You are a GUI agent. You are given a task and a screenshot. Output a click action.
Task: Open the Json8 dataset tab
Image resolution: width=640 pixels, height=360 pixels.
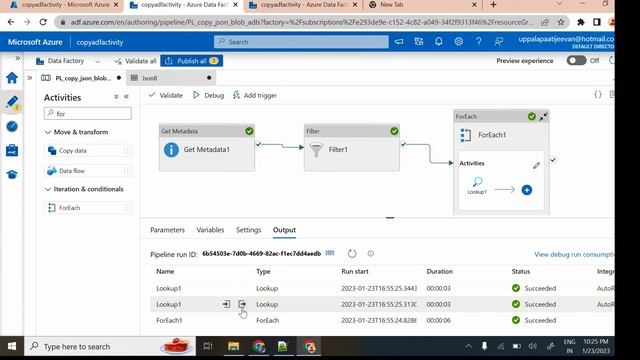tap(171, 78)
